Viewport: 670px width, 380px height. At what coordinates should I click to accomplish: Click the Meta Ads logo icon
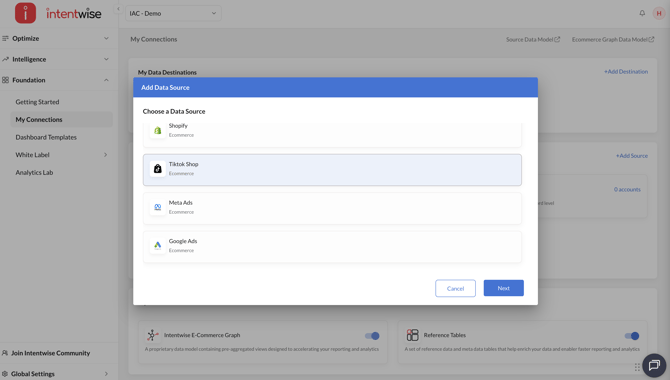pos(158,207)
